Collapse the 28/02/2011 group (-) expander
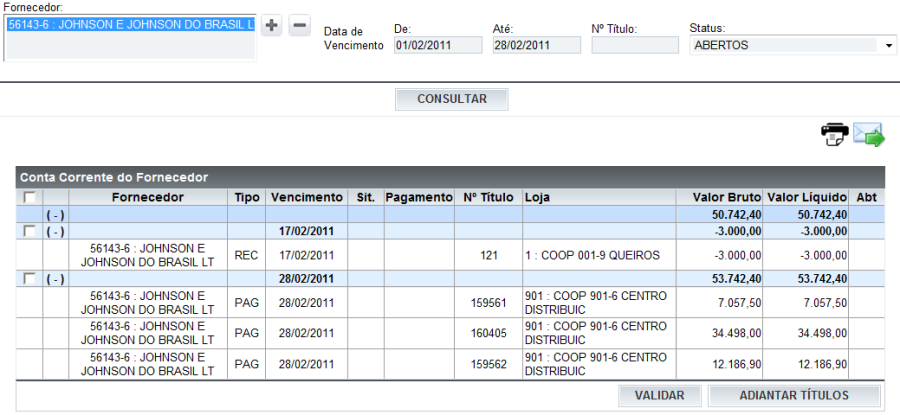The image size is (900, 415). [55, 279]
